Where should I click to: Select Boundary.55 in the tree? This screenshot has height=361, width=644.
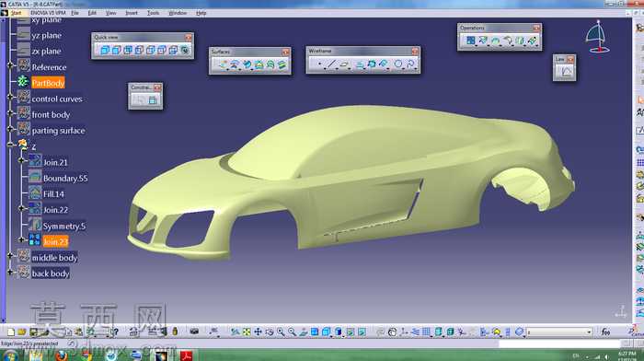click(65, 179)
